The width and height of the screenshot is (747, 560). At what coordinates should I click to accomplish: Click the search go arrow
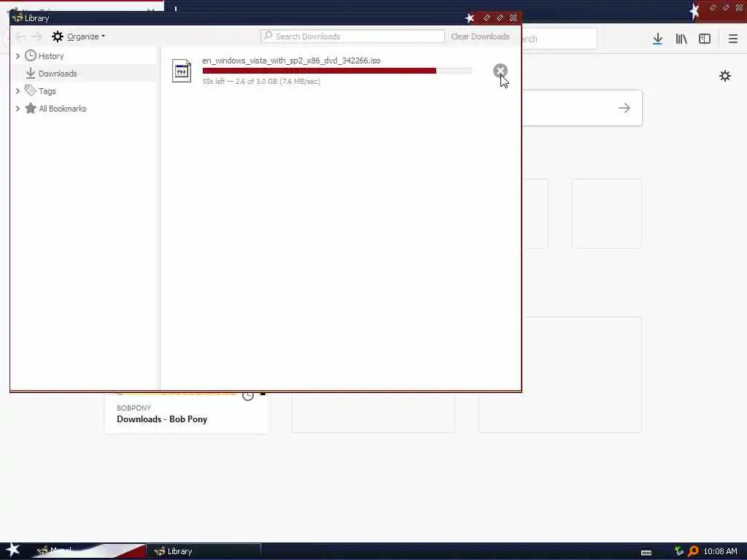pyautogui.click(x=624, y=108)
